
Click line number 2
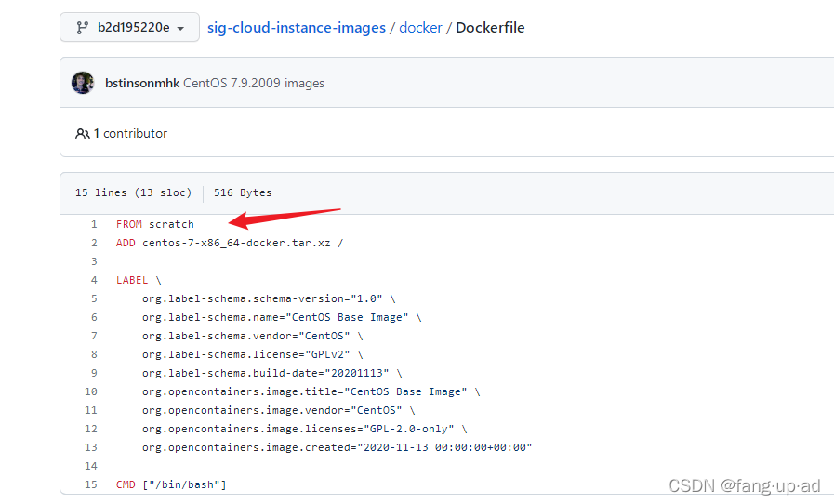(94, 243)
